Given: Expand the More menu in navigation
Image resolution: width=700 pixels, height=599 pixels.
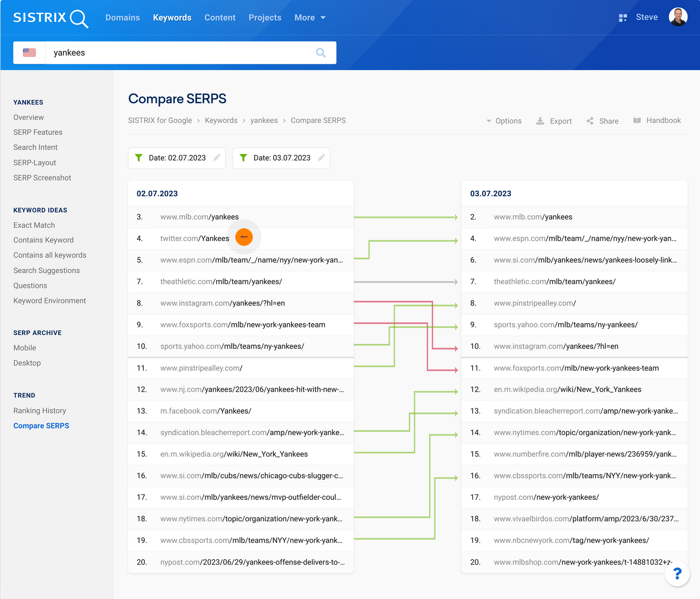Looking at the screenshot, I should click(x=310, y=18).
